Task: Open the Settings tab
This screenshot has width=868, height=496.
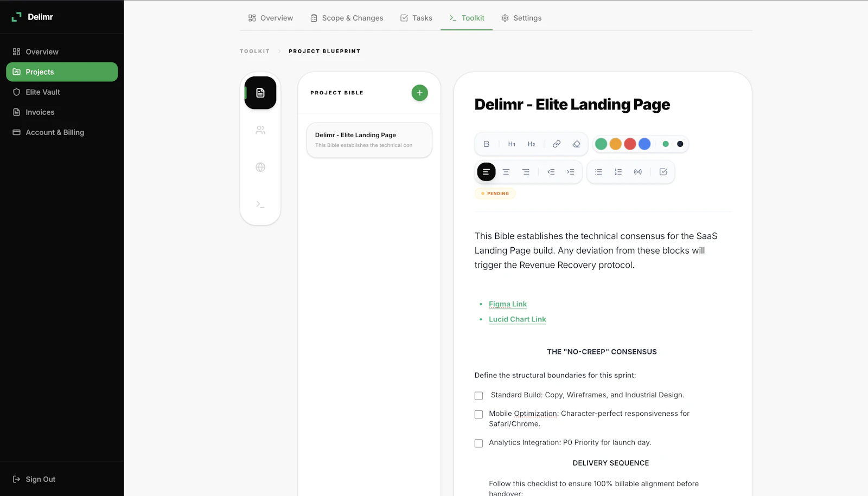Action: 521,18
